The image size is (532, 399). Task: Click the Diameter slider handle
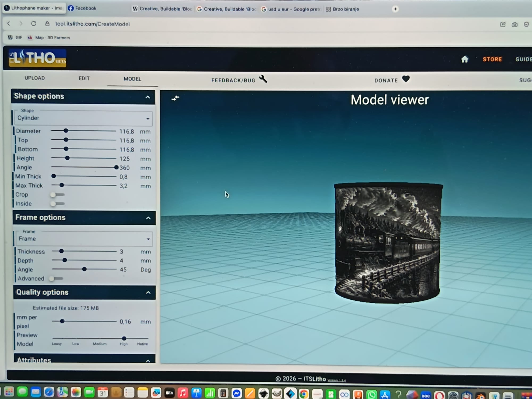click(66, 131)
